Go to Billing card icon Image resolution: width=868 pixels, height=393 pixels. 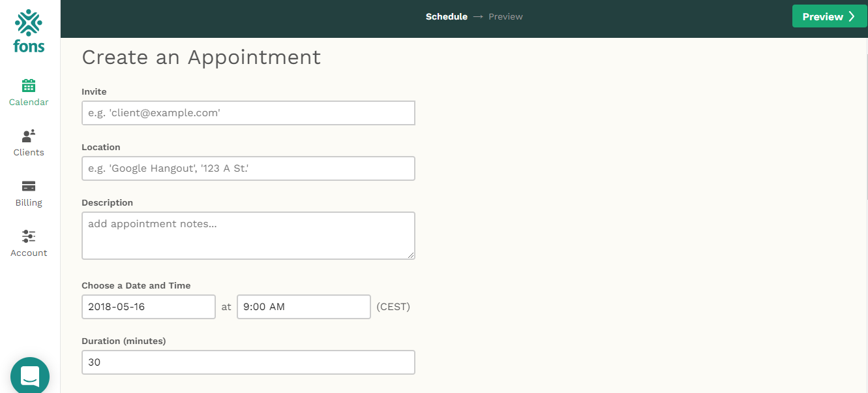point(29,186)
